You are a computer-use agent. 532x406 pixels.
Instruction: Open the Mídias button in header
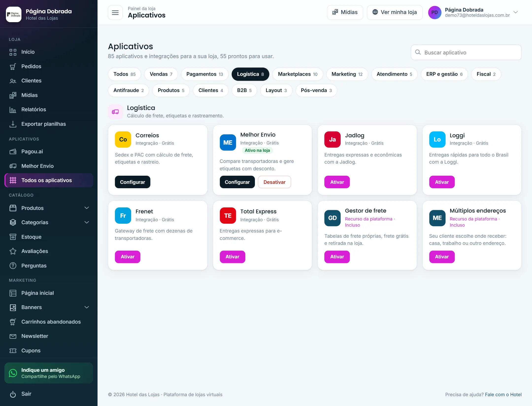click(345, 12)
